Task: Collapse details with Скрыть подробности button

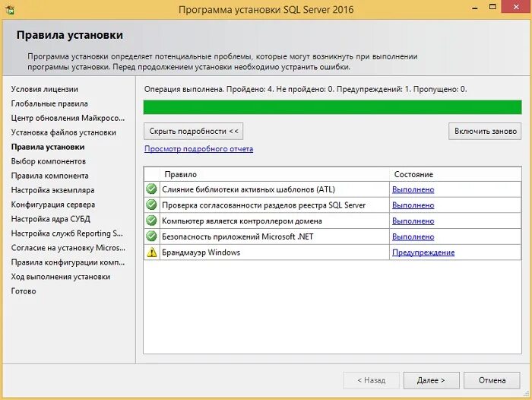Action: pyautogui.click(x=193, y=131)
